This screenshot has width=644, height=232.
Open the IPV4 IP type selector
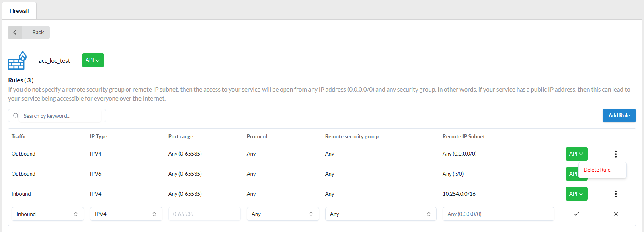[126, 214]
